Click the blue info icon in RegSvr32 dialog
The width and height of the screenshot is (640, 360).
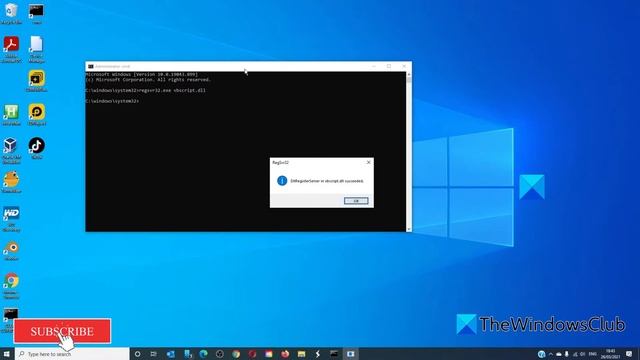[x=282, y=180]
